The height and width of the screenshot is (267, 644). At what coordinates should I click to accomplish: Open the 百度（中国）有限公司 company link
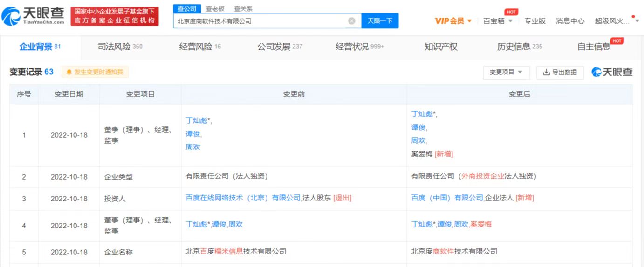coord(447,198)
